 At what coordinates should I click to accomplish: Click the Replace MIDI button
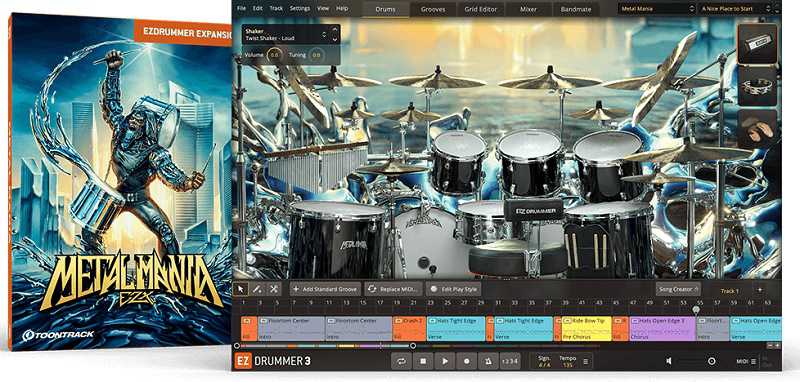(393, 289)
